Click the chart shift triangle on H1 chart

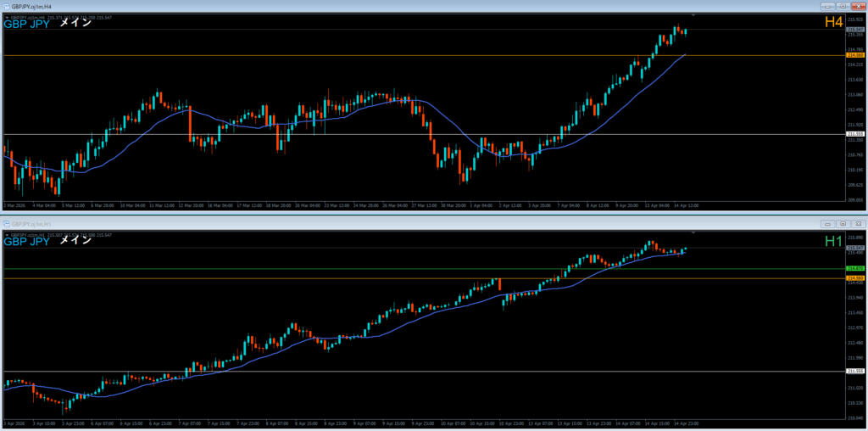[x=693, y=232]
